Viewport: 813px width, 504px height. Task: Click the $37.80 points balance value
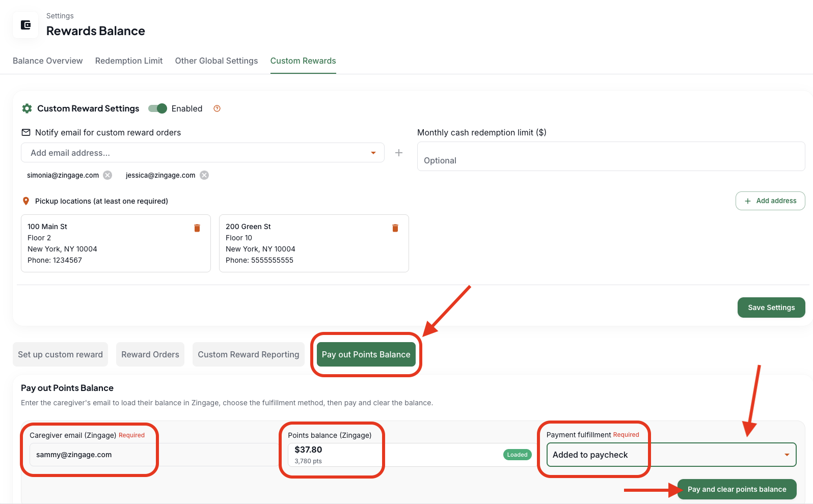pyautogui.click(x=308, y=450)
